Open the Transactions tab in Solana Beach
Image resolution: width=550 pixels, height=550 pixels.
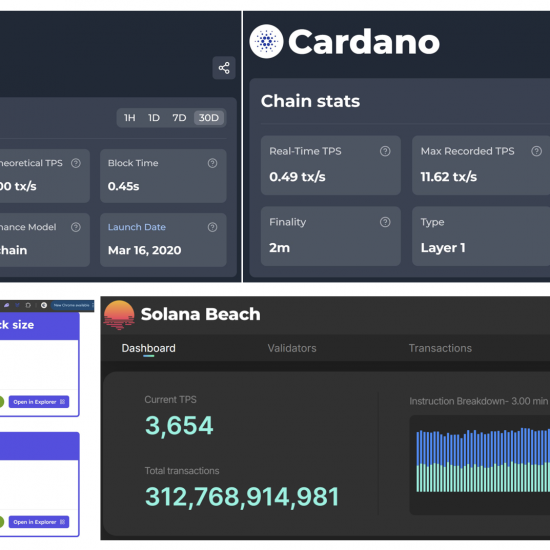[440, 348]
